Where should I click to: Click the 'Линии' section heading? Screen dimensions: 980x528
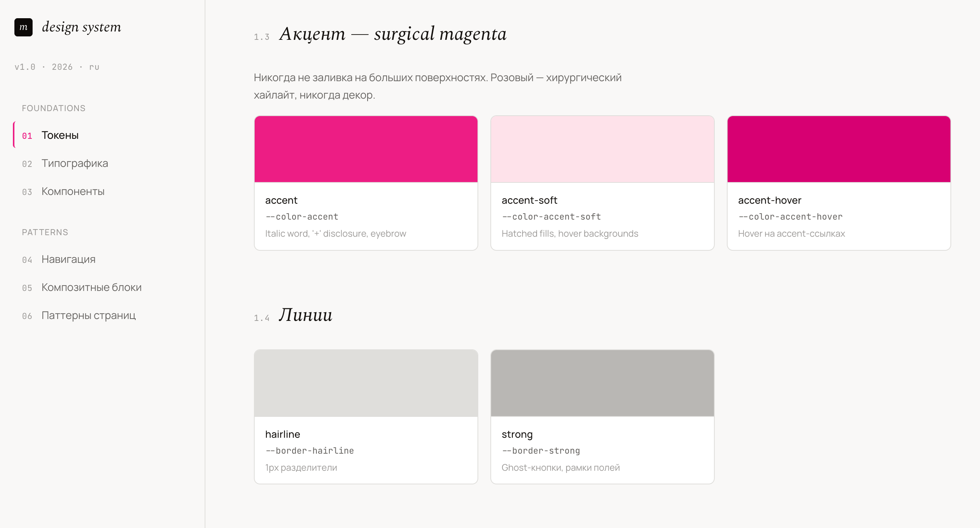[x=305, y=315]
